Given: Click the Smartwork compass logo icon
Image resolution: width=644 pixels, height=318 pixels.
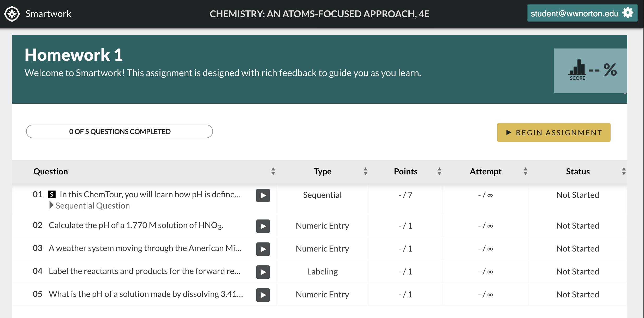Looking at the screenshot, I should click(12, 14).
